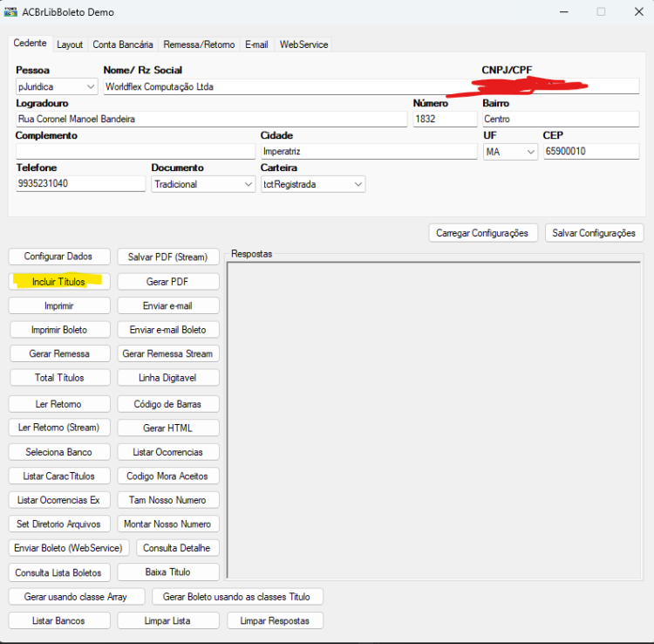Click Gerar usando classe Array button

(77, 597)
